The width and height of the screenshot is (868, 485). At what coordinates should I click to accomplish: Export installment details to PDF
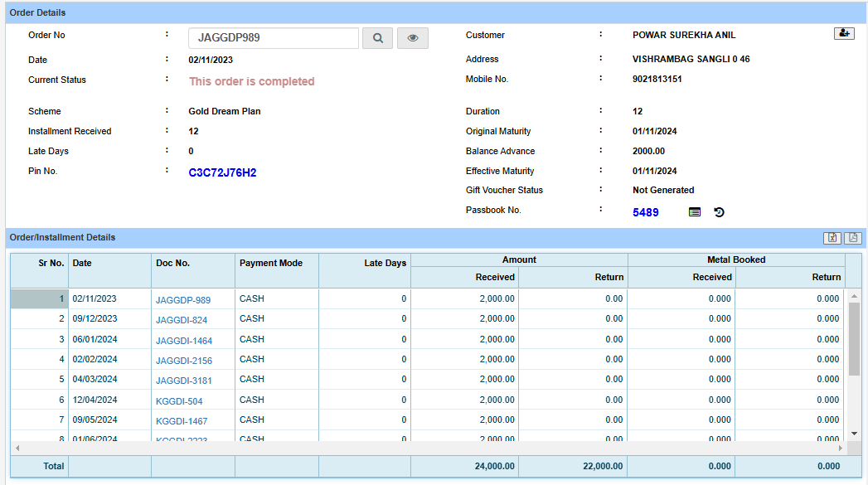point(852,237)
